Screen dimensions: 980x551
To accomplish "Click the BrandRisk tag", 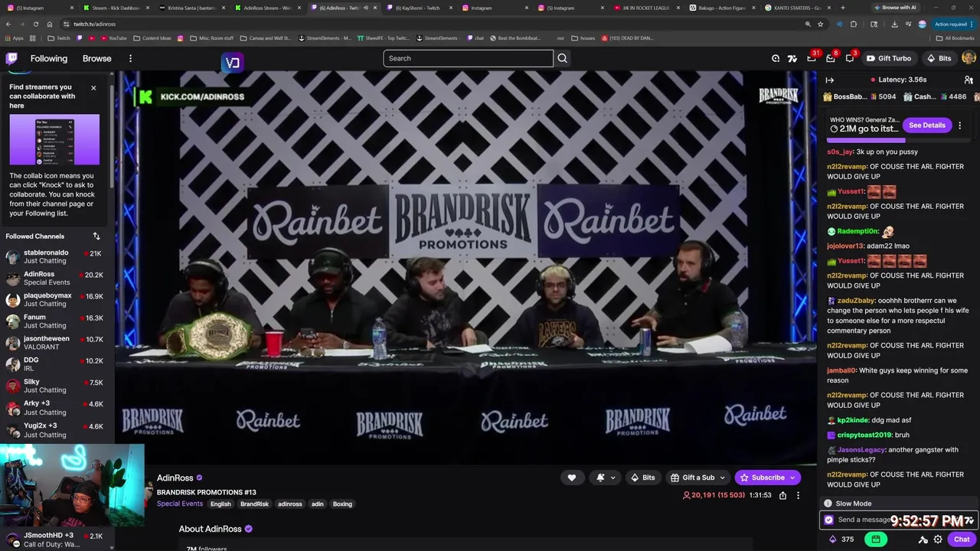I will coord(254,504).
